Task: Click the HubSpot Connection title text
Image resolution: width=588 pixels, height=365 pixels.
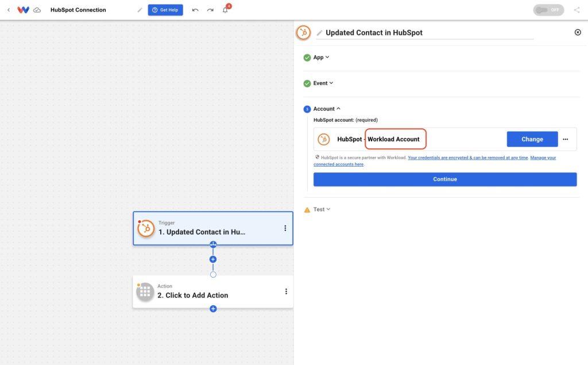Action: (78, 10)
